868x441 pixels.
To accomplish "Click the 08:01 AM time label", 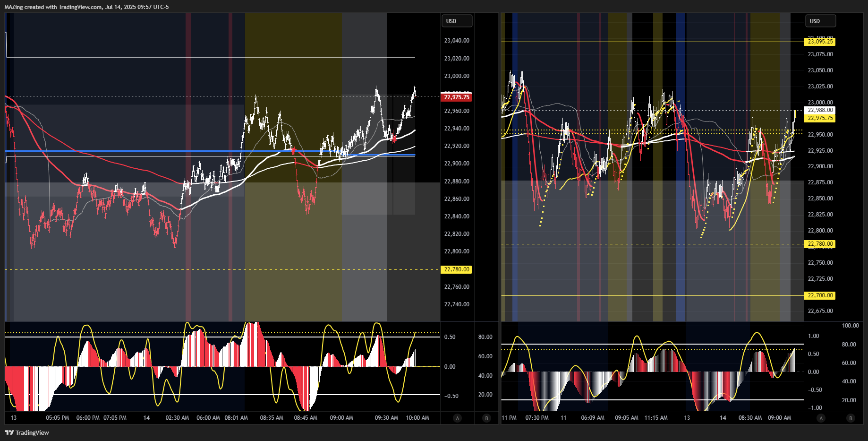I will point(236,418).
